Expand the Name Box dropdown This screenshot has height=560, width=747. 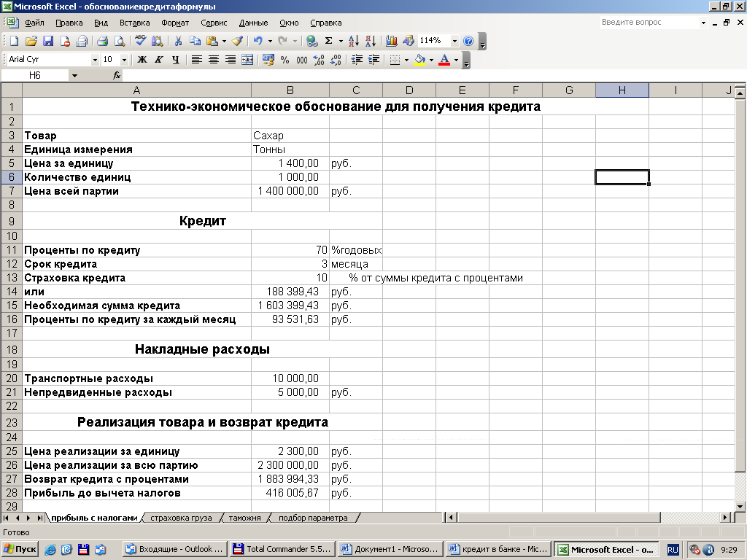(74, 75)
